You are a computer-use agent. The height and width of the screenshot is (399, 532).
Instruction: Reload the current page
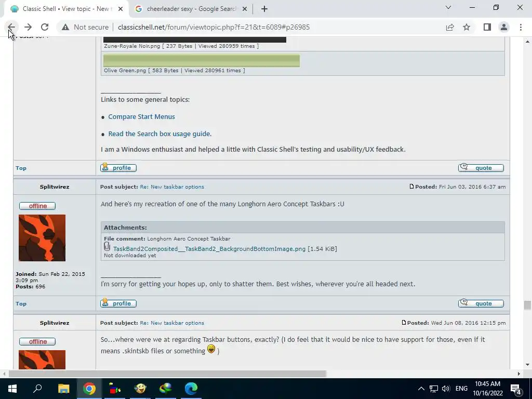click(45, 27)
